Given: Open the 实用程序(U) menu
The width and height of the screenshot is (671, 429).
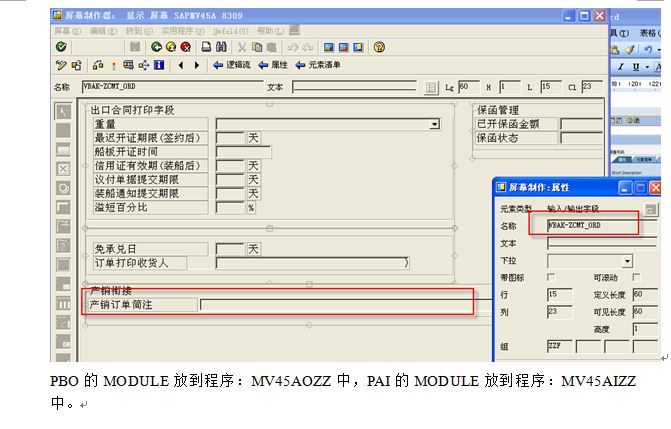Looking at the screenshot, I should coord(183,31).
